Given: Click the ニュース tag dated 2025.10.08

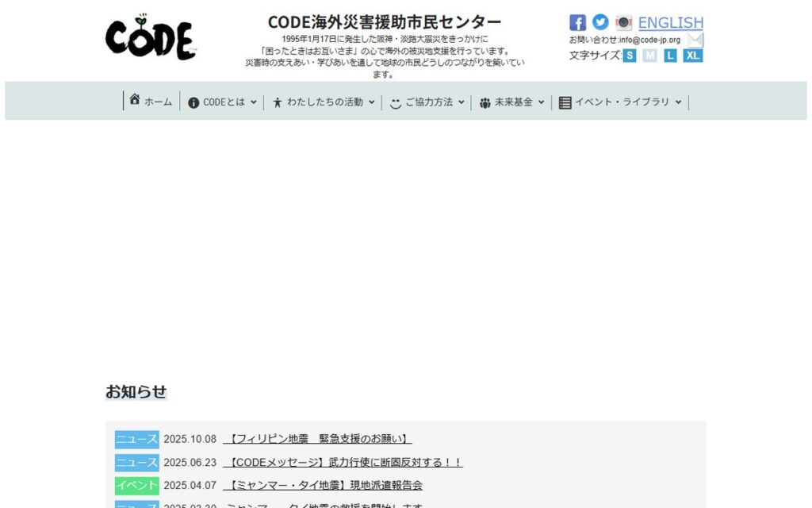Looking at the screenshot, I should point(136,439).
